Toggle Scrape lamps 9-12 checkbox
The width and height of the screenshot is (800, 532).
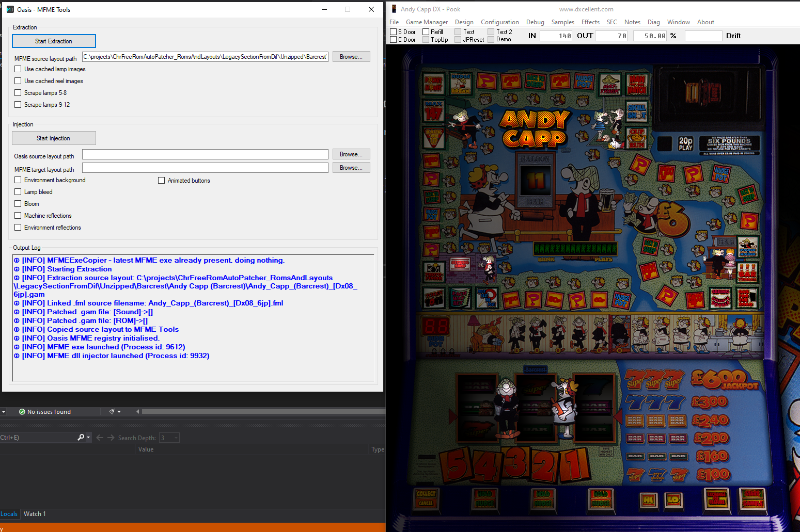coord(18,104)
